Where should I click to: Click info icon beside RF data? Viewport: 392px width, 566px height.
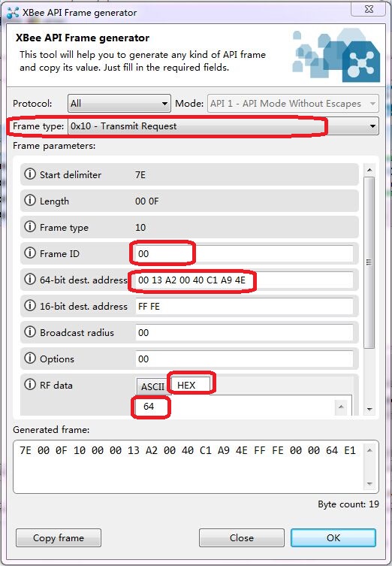pos(30,385)
